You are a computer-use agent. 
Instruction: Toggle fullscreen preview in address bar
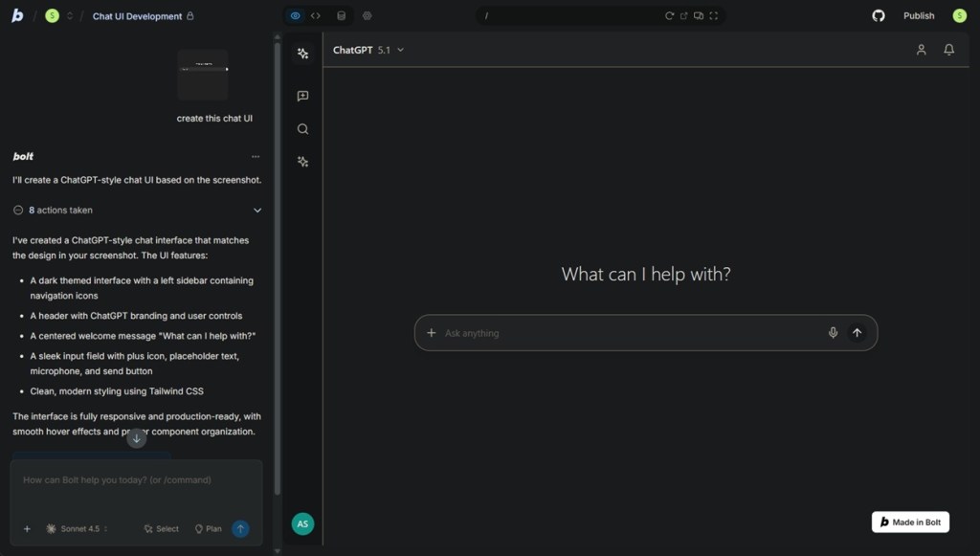714,15
